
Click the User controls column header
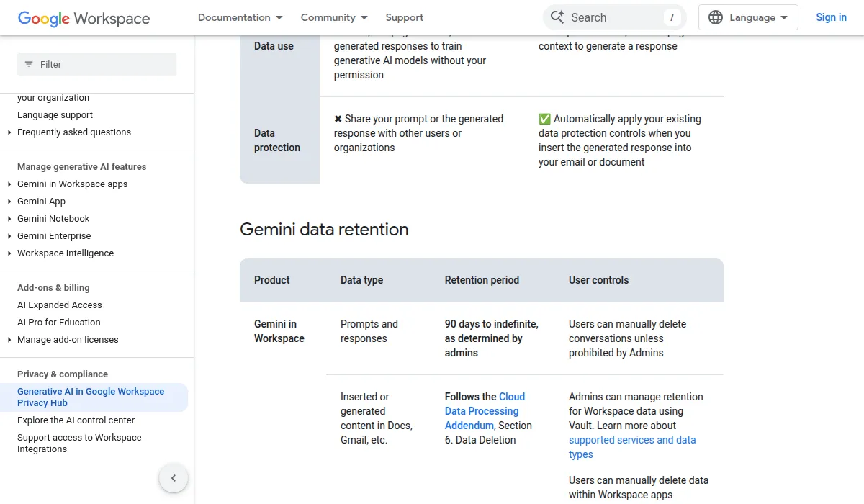599,280
